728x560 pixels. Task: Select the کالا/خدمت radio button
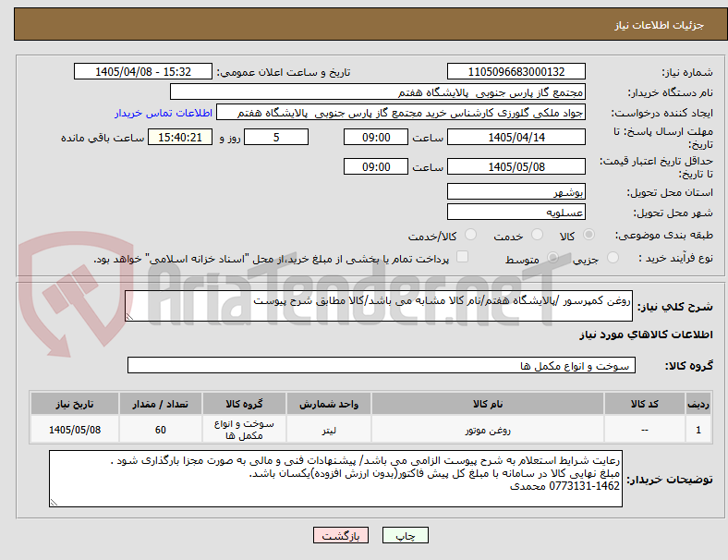(x=471, y=235)
